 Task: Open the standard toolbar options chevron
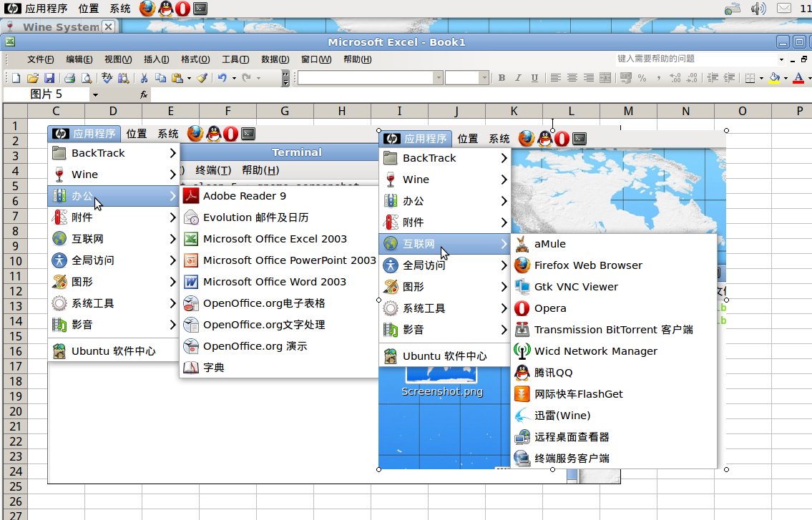(285, 78)
